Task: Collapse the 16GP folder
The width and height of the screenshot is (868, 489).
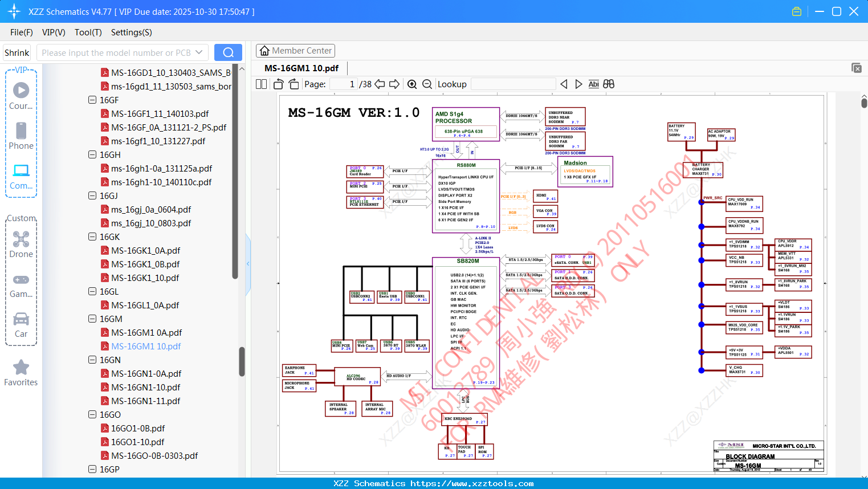Action: [92, 469]
